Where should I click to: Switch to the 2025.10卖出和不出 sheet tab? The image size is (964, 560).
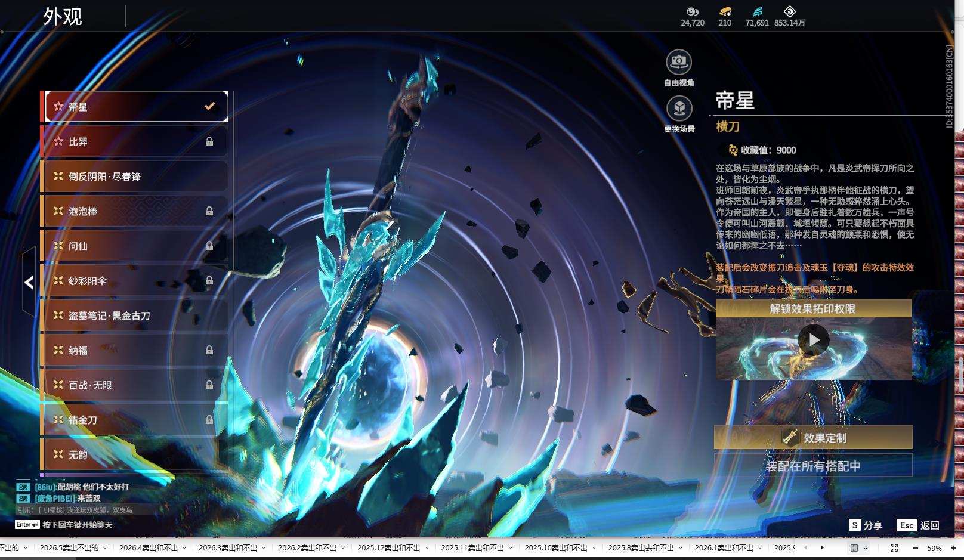tap(556, 547)
